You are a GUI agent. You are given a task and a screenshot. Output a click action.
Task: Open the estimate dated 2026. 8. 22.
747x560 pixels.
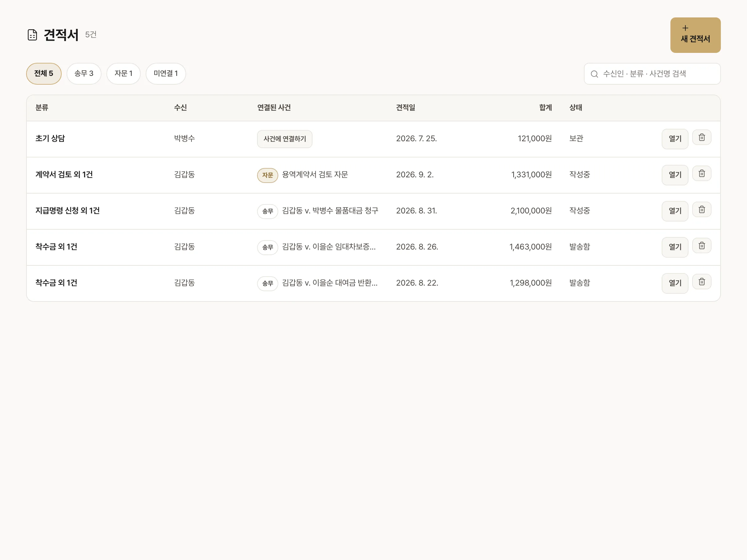675,283
